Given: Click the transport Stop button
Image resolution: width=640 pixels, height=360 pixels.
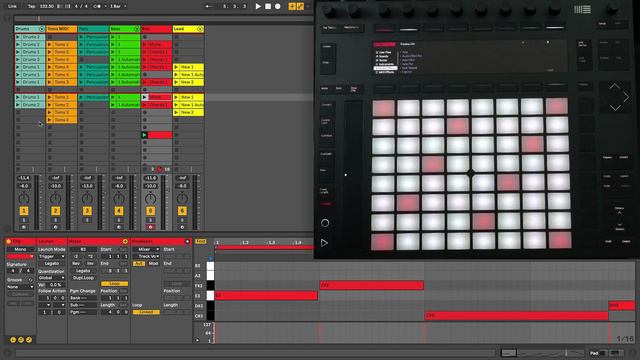Looking at the screenshot, I should [x=268, y=6].
